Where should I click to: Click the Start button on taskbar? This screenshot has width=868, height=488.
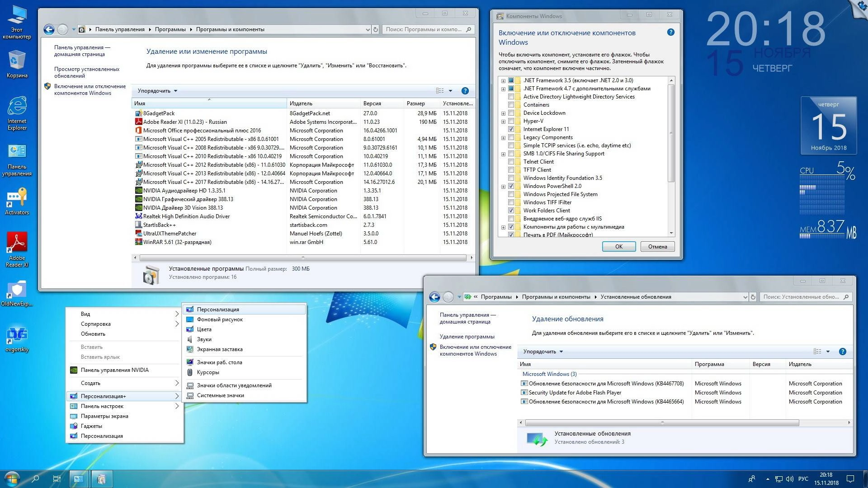[12, 479]
